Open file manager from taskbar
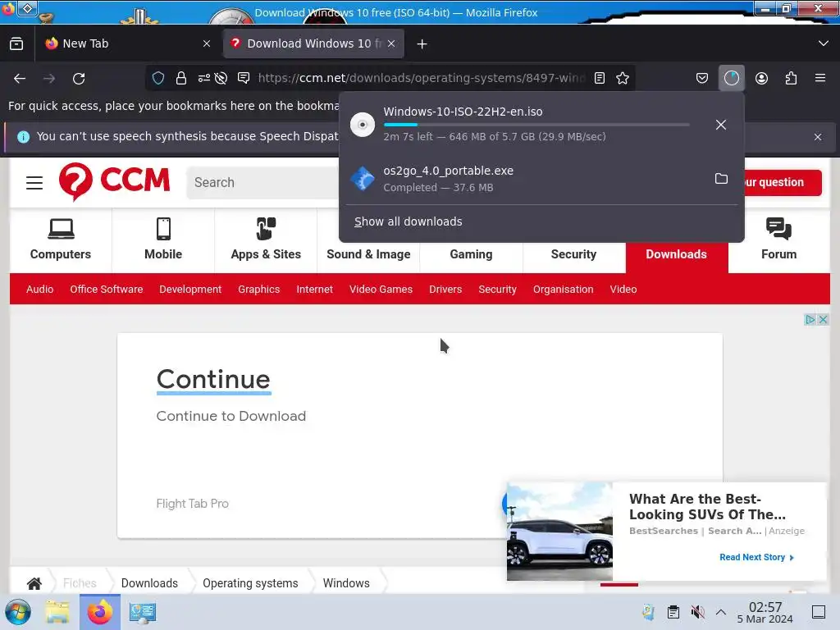The image size is (840, 630). click(57, 612)
